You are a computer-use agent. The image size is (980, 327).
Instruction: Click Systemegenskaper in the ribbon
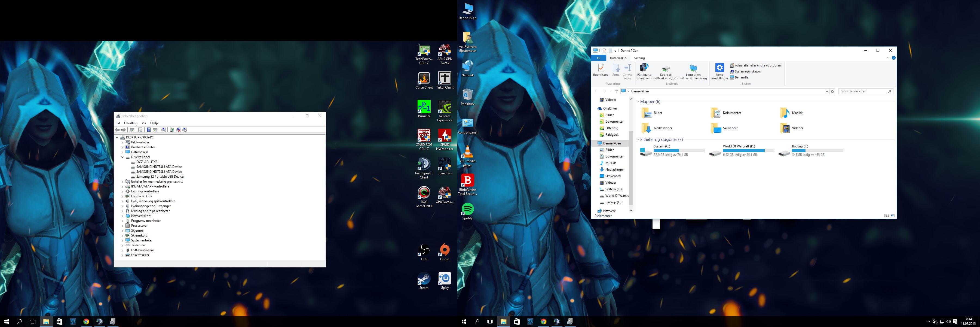(x=745, y=72)
